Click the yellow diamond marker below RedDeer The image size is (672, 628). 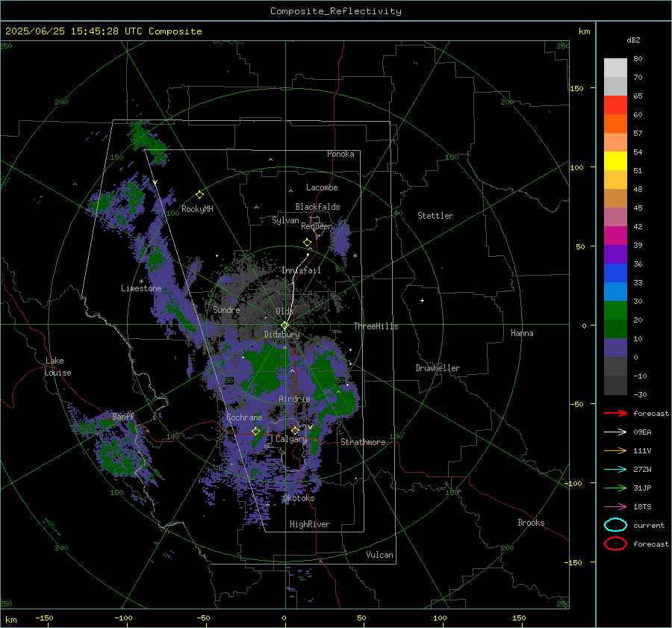307,243
